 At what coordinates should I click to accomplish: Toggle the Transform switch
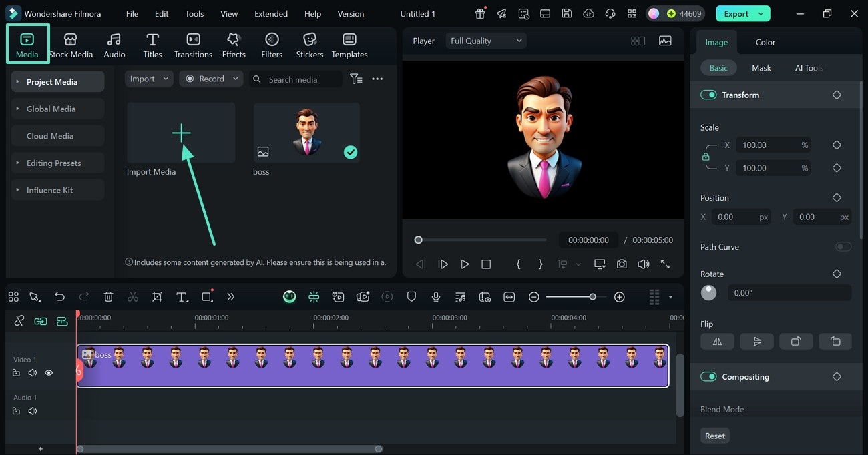(x=708, y=95)
